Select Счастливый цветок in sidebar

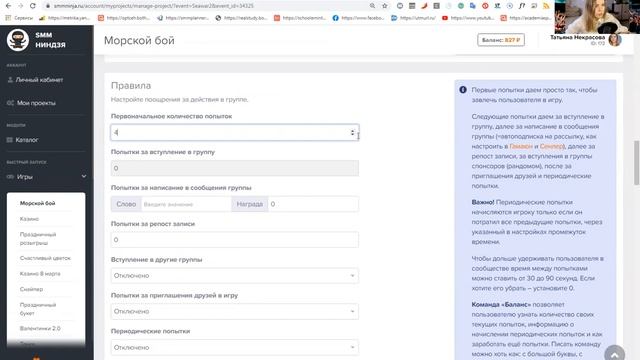coord(45,258)
